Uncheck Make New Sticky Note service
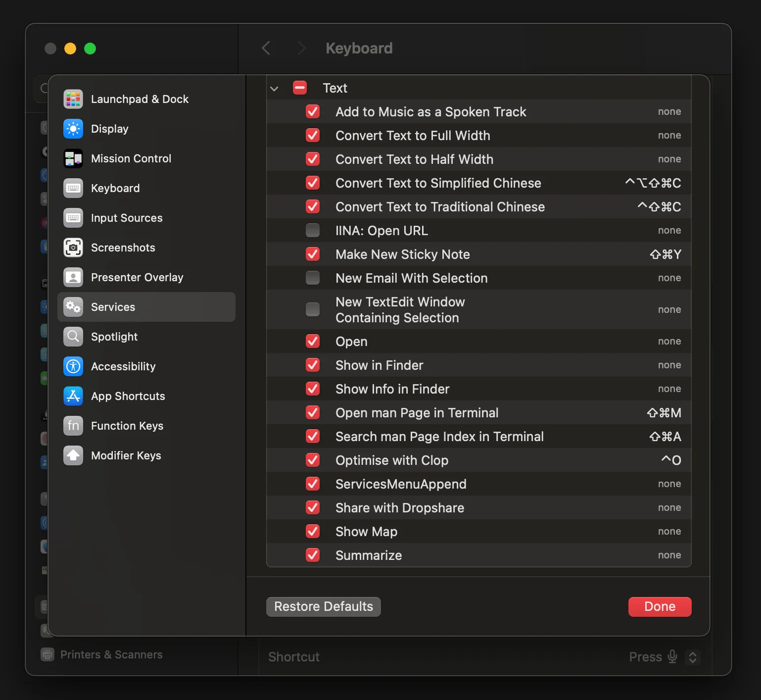This screenshot has width=761, height=700. point(313,254)
